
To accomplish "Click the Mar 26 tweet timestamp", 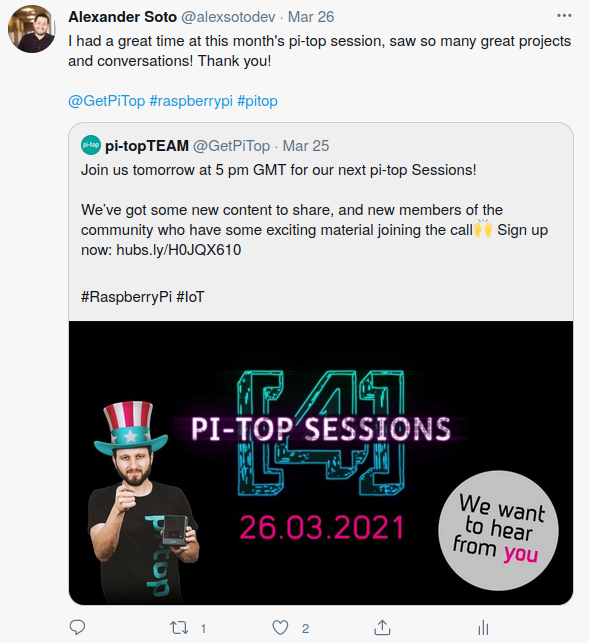I will coord(311,17).
